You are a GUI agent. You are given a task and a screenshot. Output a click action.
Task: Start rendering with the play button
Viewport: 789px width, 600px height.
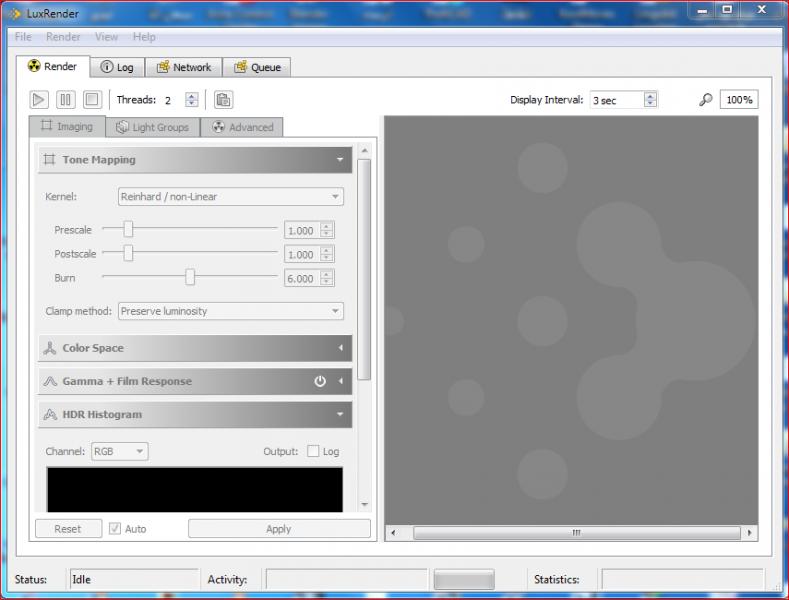(39, 100)
